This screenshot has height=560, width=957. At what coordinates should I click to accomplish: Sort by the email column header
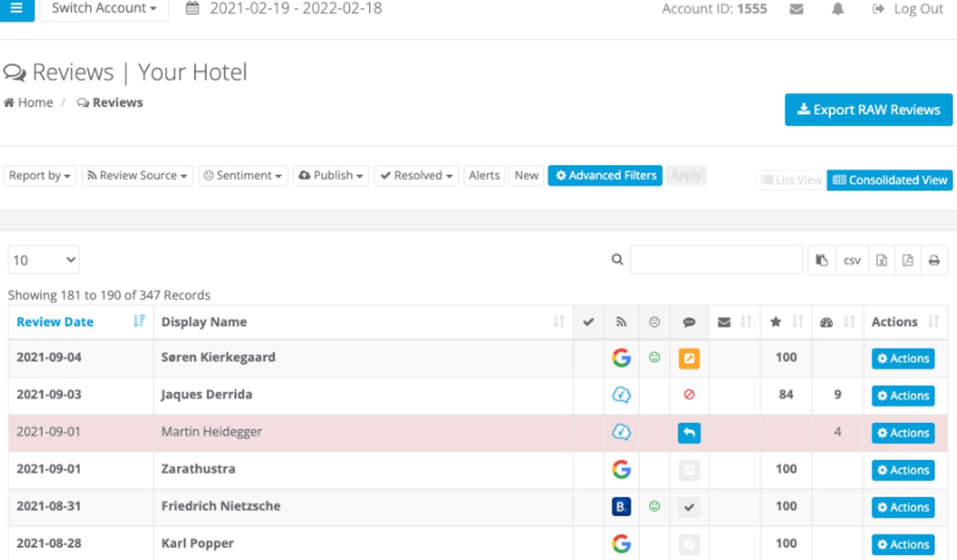(x=734, y=322)
